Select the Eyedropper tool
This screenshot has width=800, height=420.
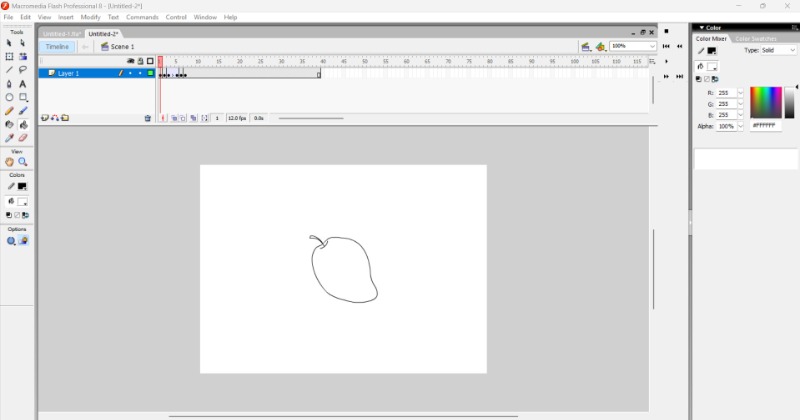10,138
